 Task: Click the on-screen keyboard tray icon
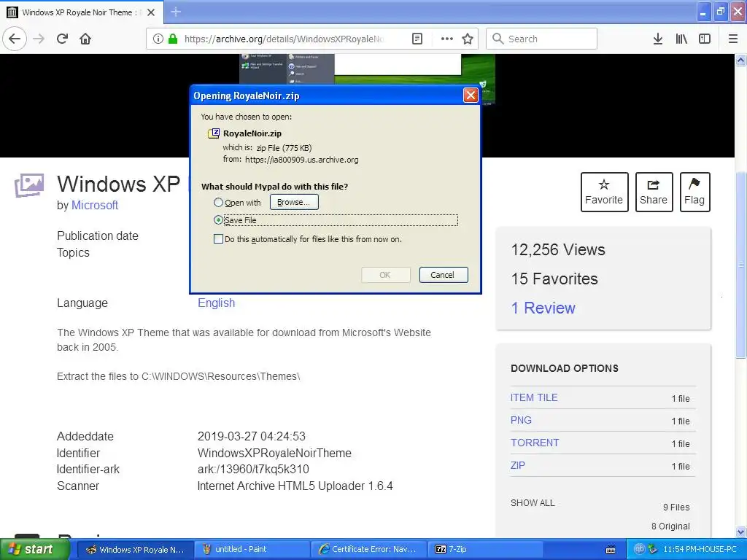point(611,550)
